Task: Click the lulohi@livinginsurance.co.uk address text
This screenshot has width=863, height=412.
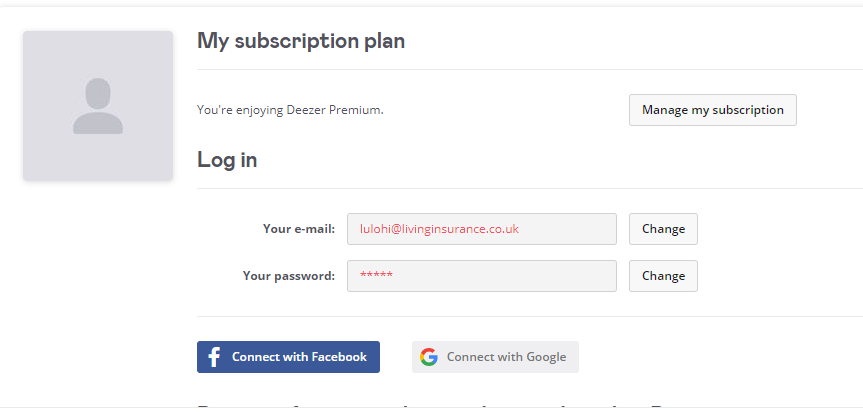Action: (x=439, y=229)
